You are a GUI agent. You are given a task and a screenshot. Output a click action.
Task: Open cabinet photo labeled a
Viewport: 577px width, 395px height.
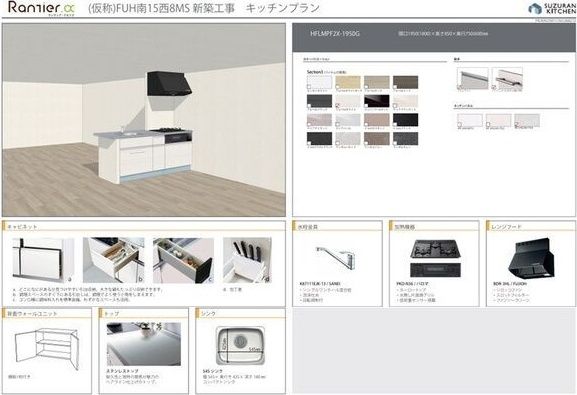pos(43,260)
